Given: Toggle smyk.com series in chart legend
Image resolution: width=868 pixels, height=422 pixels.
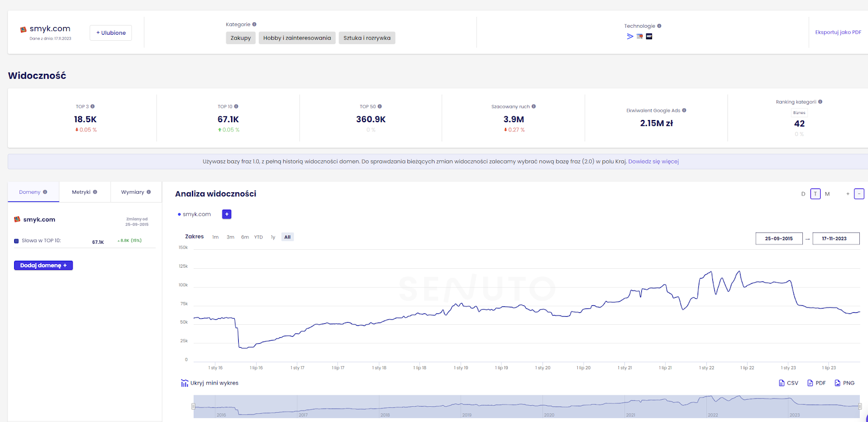Looking at the screenshot, I should pyautogui.click(x=194, y=214).
